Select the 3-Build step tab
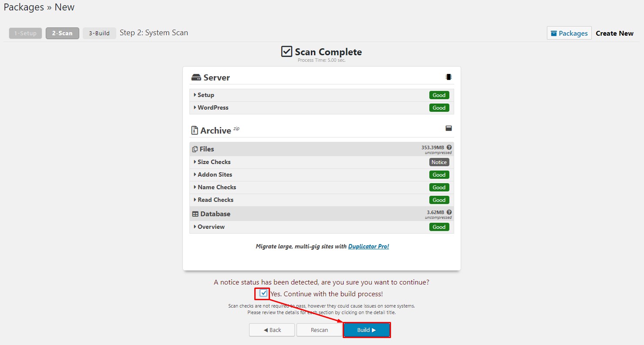644x345 pixels. (x=99, y=33)
